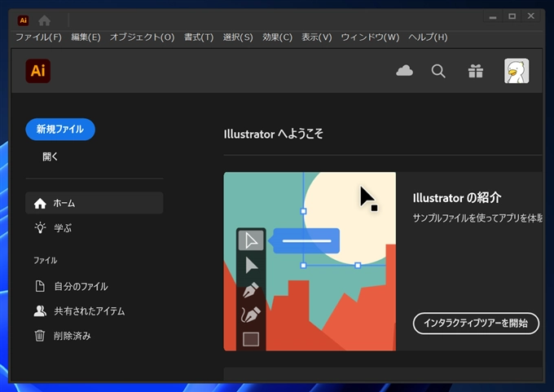Click the Home icon in title bar

(x=45, y=20)
